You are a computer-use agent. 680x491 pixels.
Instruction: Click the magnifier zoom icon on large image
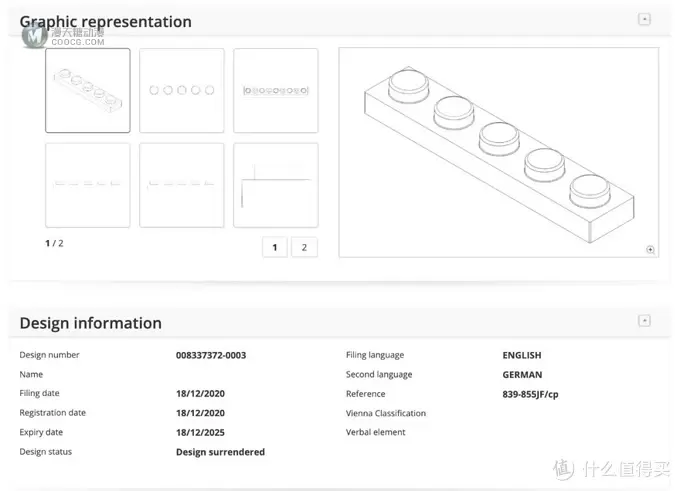pos(650,249)
